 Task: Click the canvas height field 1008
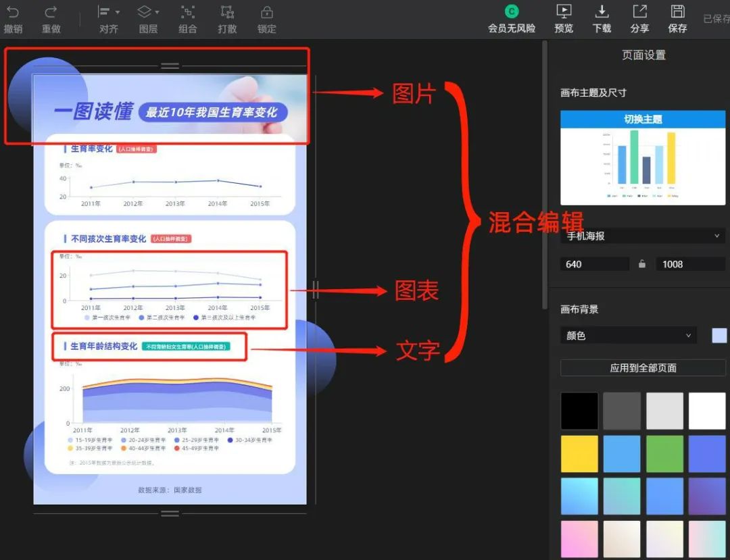(690, 264)
